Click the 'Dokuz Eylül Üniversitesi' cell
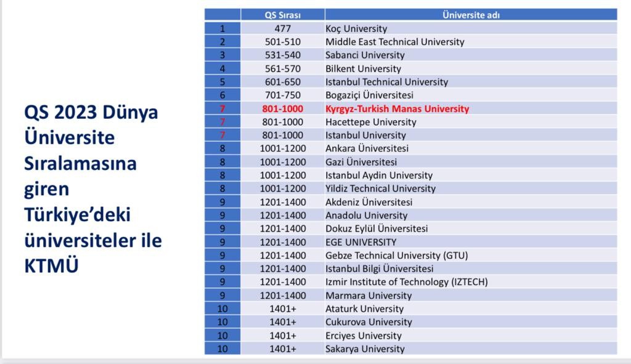This screenshot has width=631, height=364. click(x=471, y=229)
